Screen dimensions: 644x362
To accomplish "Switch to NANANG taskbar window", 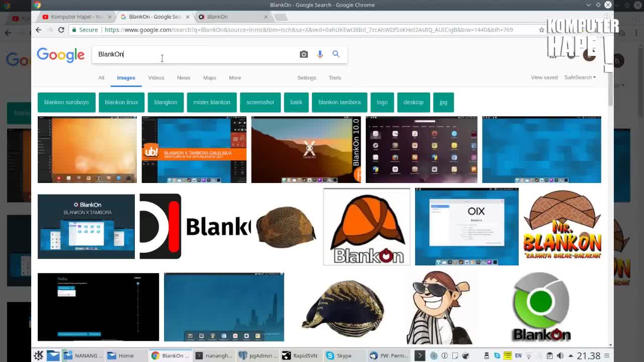I will (83, 355).
